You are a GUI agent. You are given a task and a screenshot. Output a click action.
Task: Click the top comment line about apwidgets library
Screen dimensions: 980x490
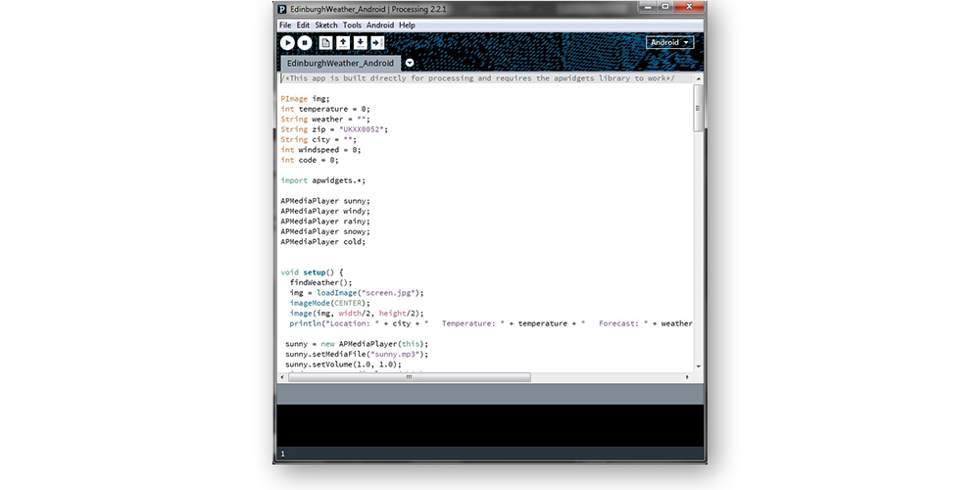[477, 78]
